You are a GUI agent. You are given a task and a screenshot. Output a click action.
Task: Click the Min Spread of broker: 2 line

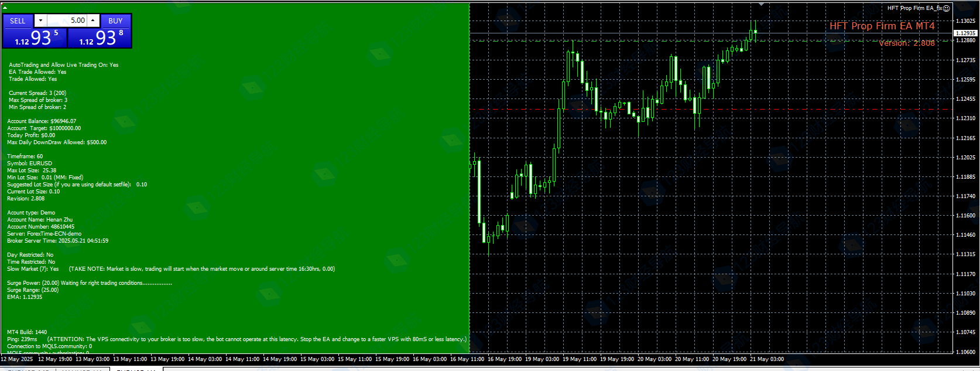pyautogui.click(x=37, y=107)
